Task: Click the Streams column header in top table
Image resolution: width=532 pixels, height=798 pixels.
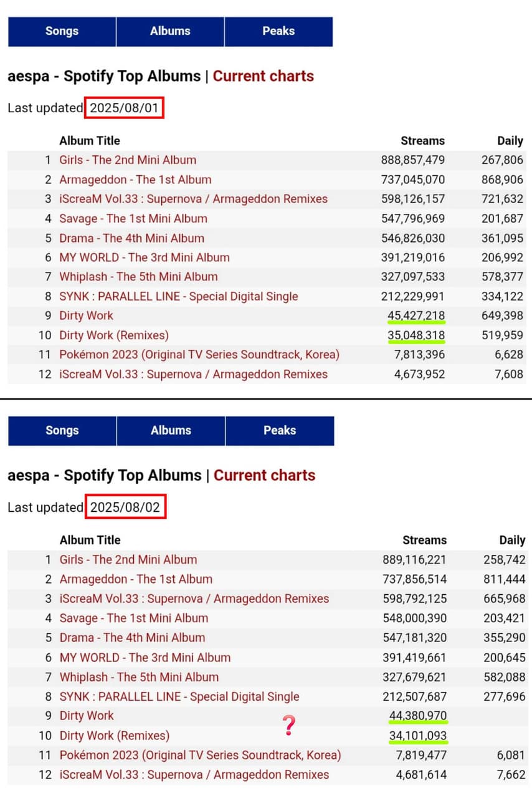Action: coord(423,141)
